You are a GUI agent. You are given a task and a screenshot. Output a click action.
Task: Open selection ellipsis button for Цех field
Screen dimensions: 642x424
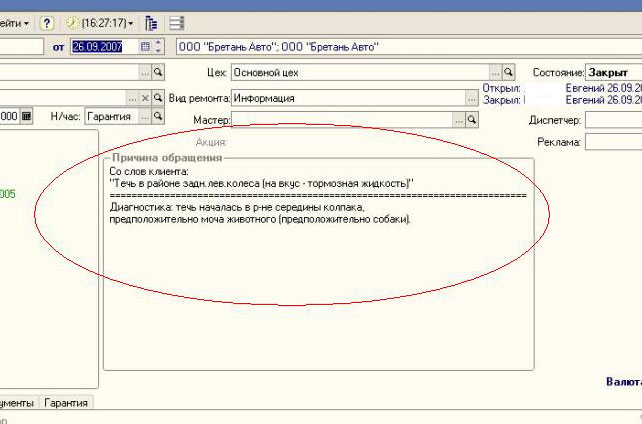point(495,73)
